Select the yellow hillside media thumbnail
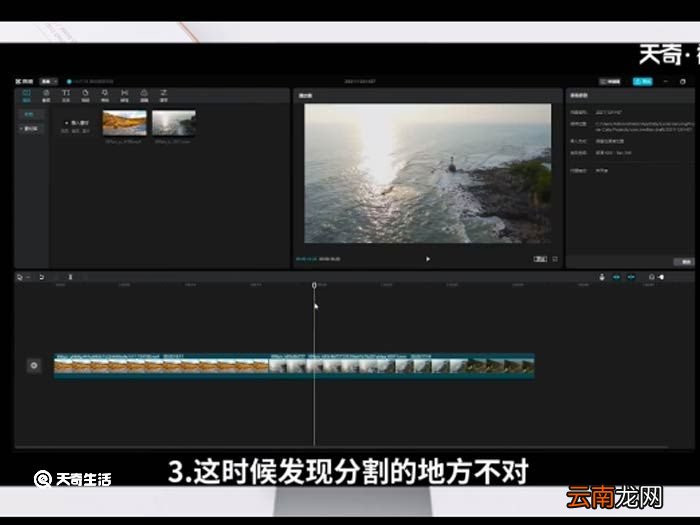700x525 pixels. pyautogui.click(x=125, y=123)
